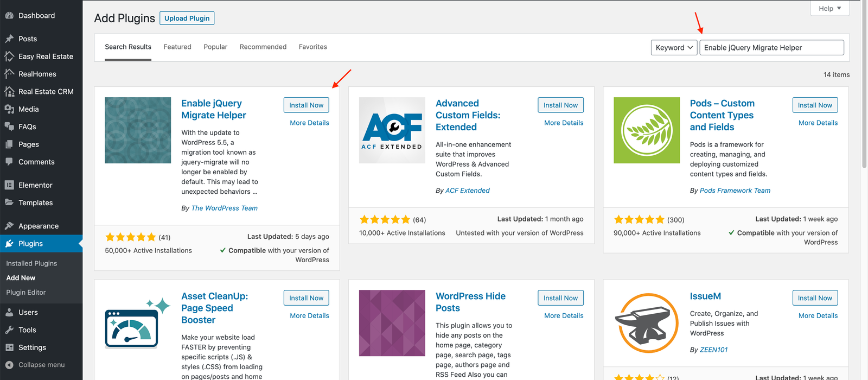Open Installed Plugins submenu item
The height and width of the screenshot is (380, 868).
point(31,263)
